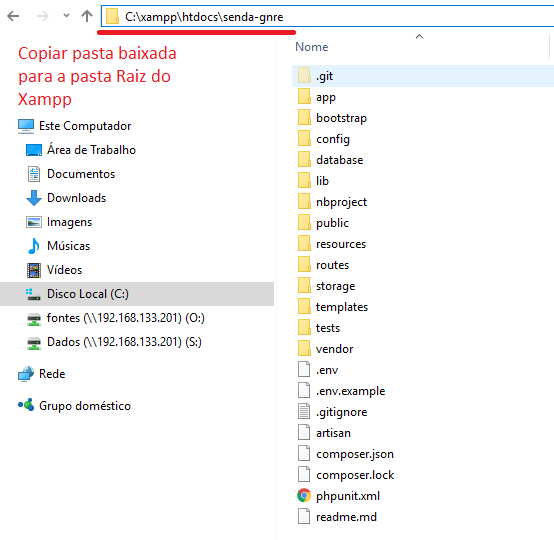Select the composer.lock file
This screenshot has width=554, height=540.
pos(346,475)
